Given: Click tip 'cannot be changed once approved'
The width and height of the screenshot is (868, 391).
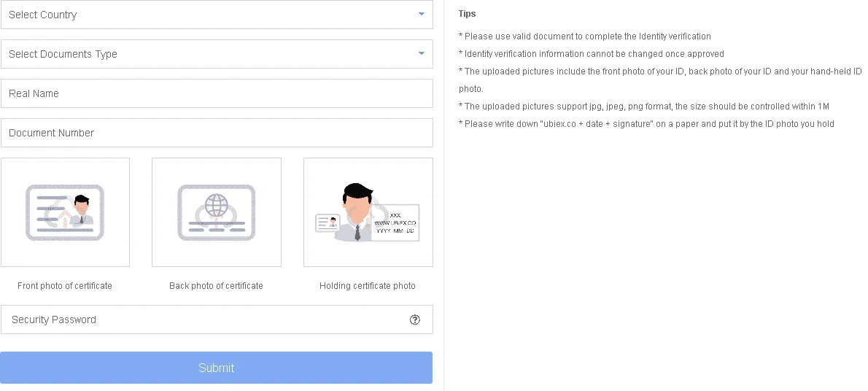Looking at the screenshot, I should pyautogui.click(x=592, y=54).
